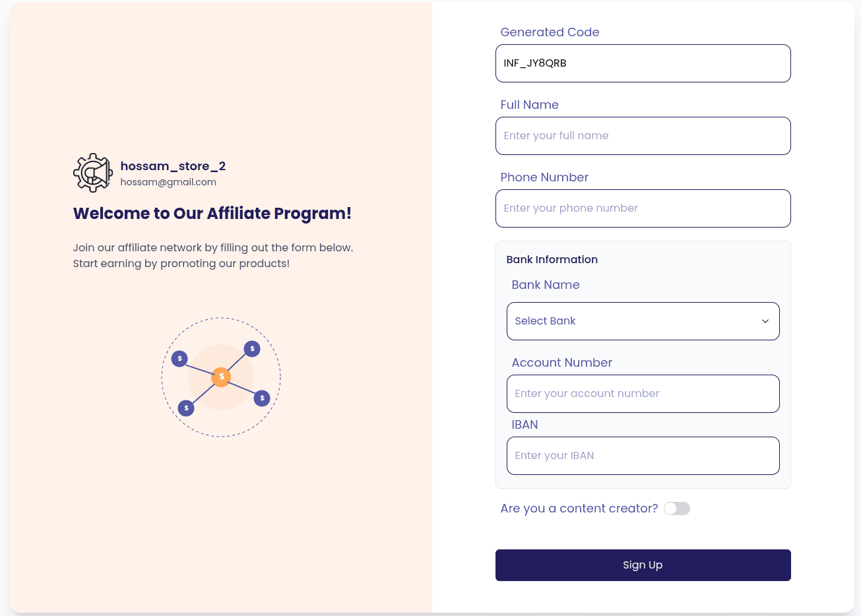
Task: Focus the Full Name input field
Action: point(643,136)
